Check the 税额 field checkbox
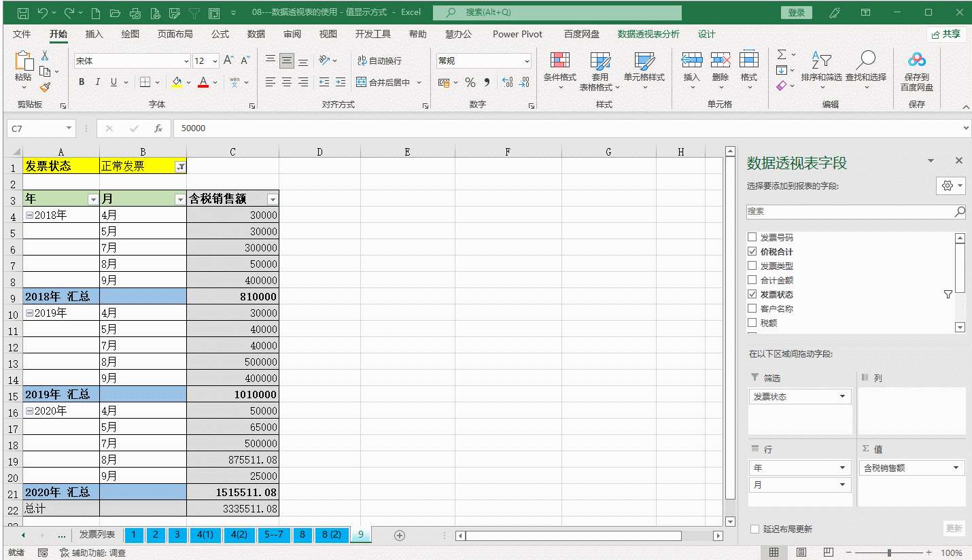 click(x=752, y=323)
